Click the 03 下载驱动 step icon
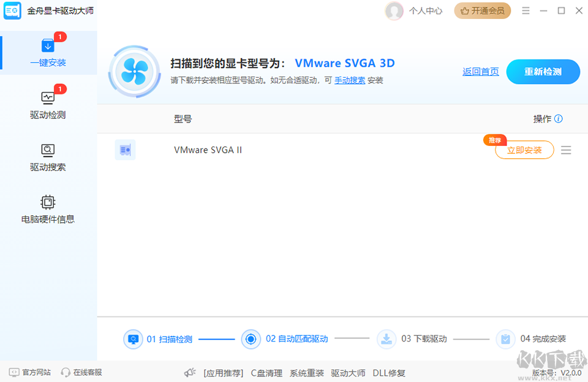This screenshot has width=588, height=382. (x=386, y=339)
